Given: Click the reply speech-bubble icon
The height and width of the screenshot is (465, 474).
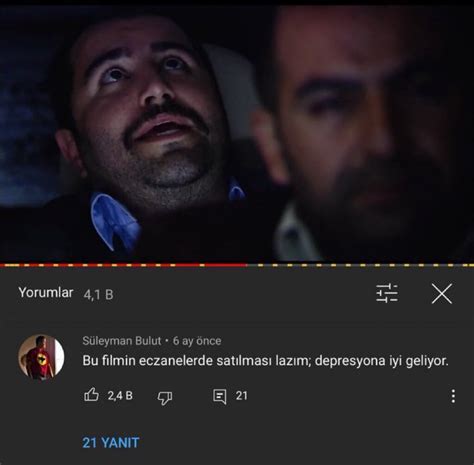Looking at the screenshot, I should click(220, 397).
